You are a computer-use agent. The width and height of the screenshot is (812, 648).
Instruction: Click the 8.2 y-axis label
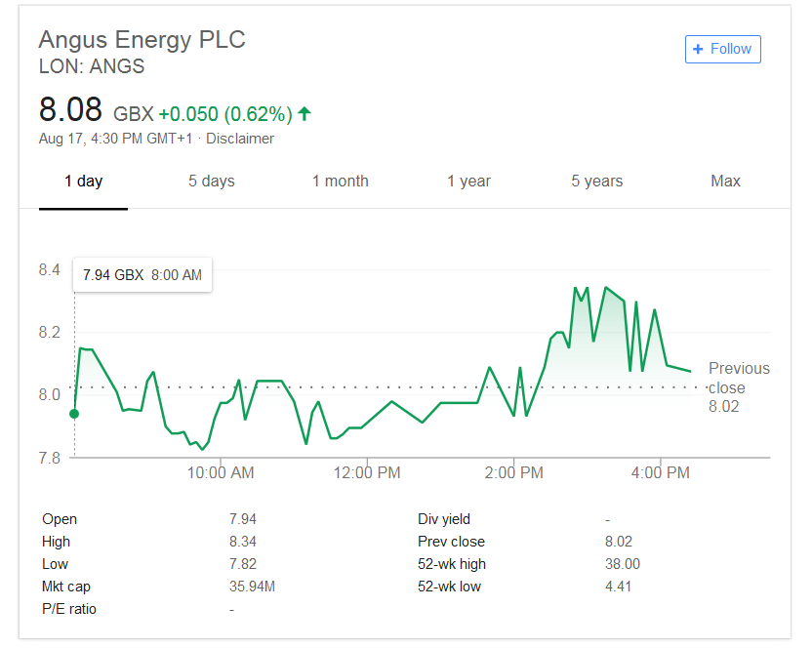click(49, 333)
